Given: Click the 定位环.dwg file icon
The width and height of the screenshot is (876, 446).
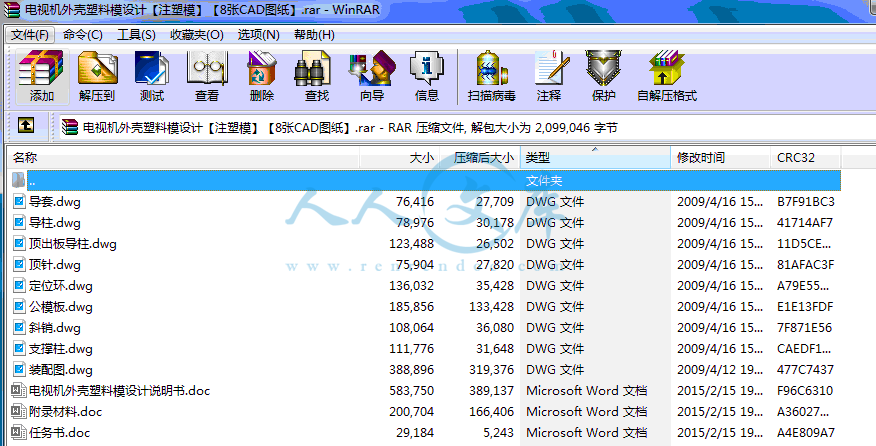Looking at the screenshot, I should point(20,286).
